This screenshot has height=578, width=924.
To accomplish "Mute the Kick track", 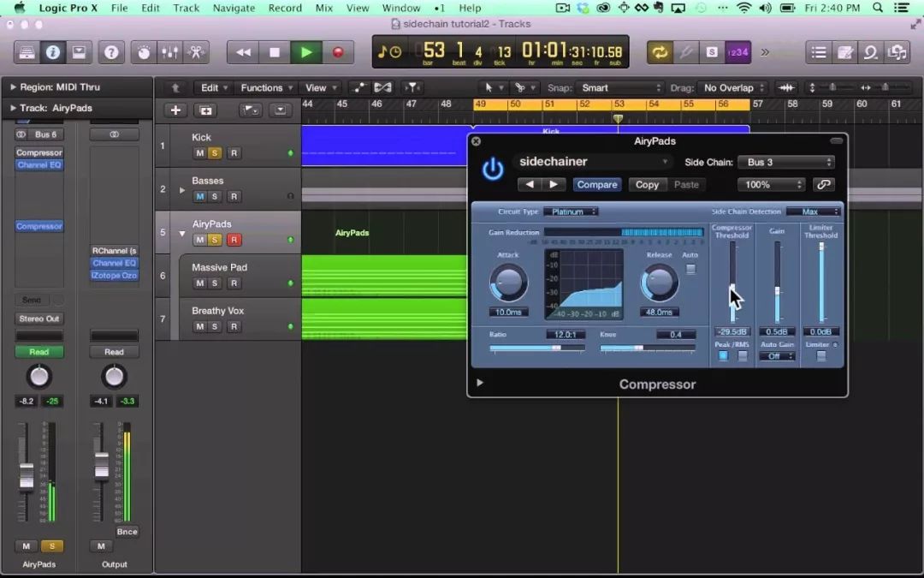I will pos(199,152).
